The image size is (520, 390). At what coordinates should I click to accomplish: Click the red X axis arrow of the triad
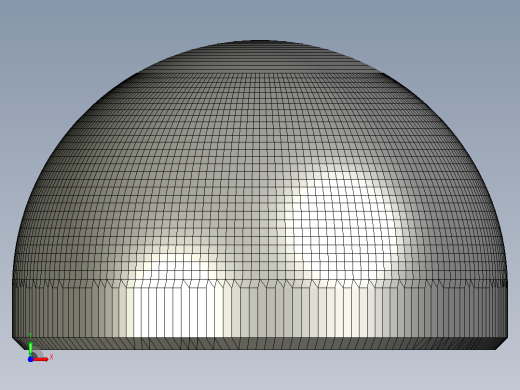41,359
